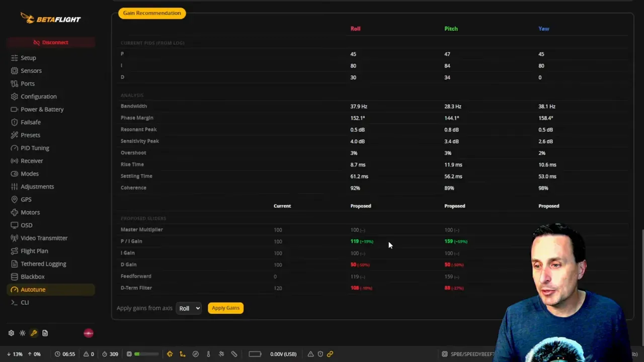
Task: Click the GPS sidebar icon
Action: [15, 200]
